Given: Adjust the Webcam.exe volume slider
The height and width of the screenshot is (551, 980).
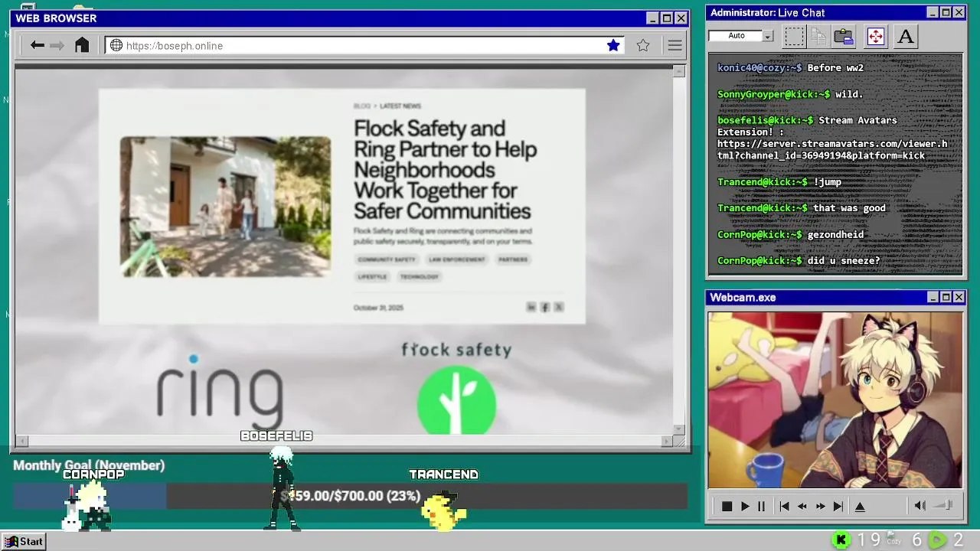Looking at the screenshot, I should point(945,505).
